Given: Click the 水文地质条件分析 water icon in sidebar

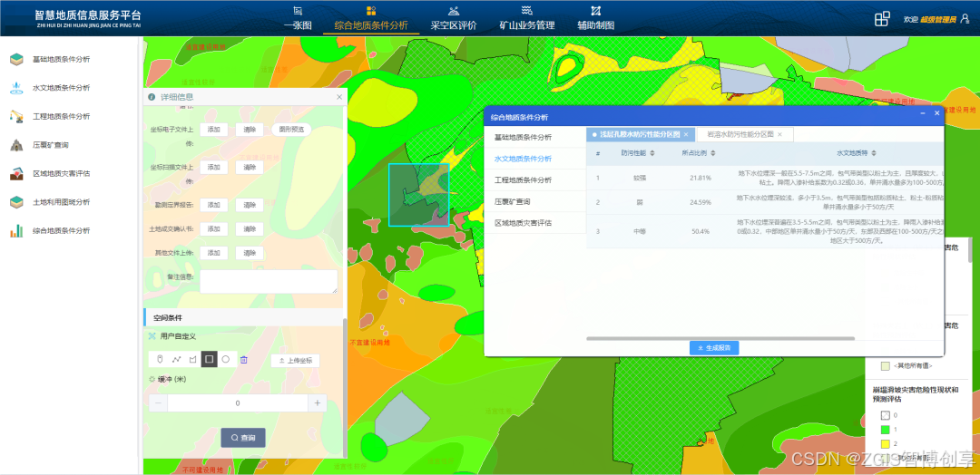Looking at the screenshot, I should pyautogui.click(x=16, y=88).
